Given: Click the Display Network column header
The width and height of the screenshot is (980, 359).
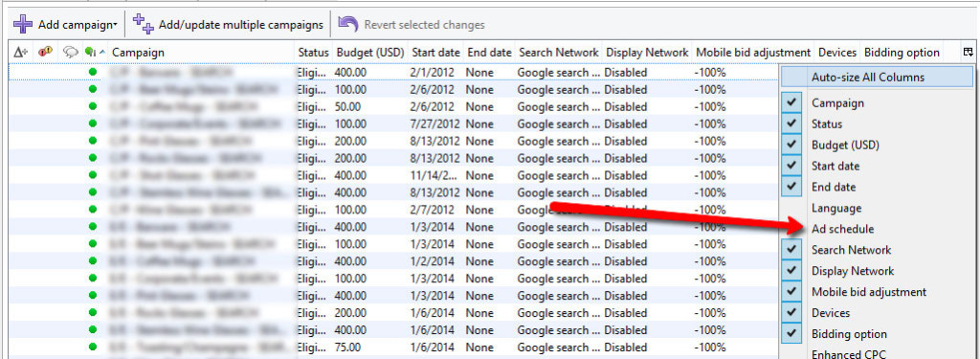Looking at the screenshot, I should [x=648, y=53].
